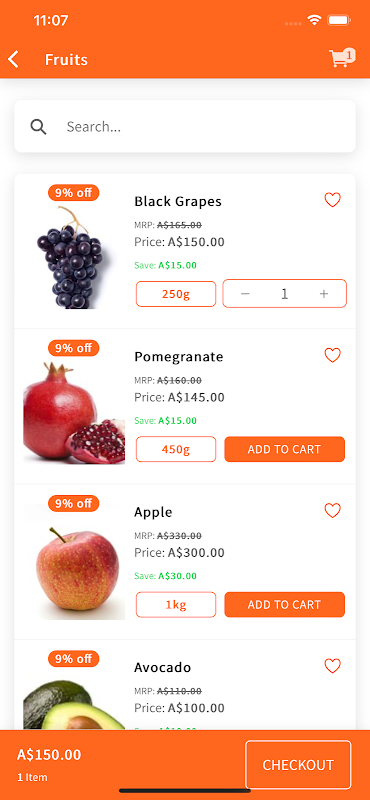Favorite Black Grapes with the heart icon
Image resolution: width=370 pixels, height=800 pixels.
click(333, 199)
